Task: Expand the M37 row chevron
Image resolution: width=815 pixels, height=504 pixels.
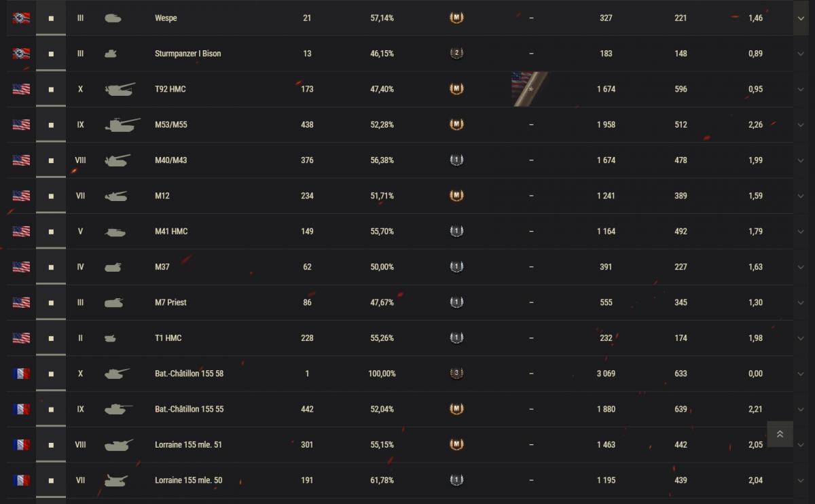Action: [801, 267]
